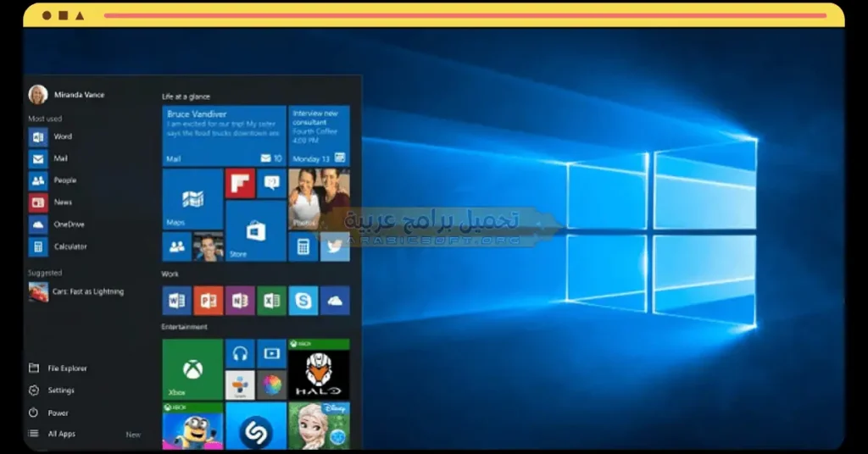The image size is (868, 454).
Task: Launch the Minions game tile
Action: click(x=192, y=426)
